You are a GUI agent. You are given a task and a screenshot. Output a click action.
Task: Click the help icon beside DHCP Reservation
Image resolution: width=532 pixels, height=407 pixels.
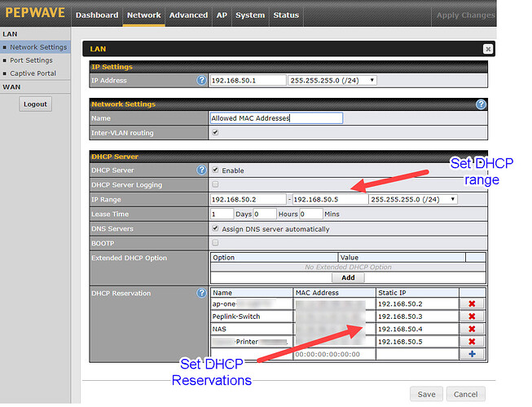click(201, 293)
